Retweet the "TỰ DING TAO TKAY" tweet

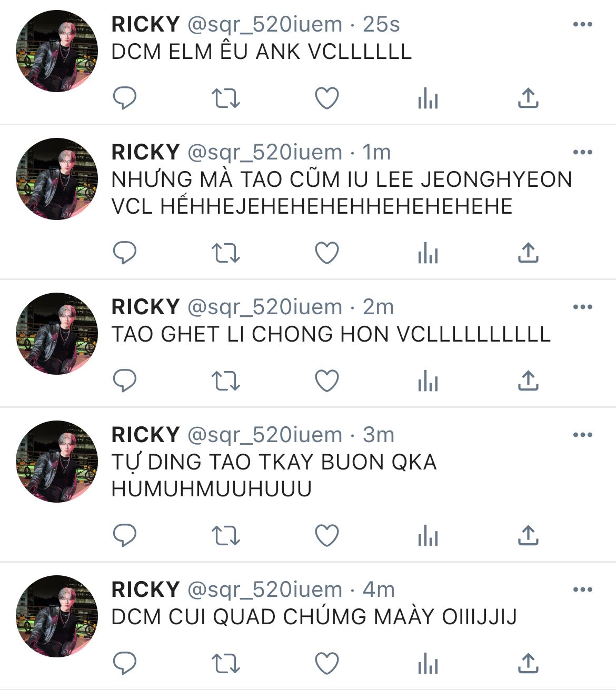pos(225,535)
